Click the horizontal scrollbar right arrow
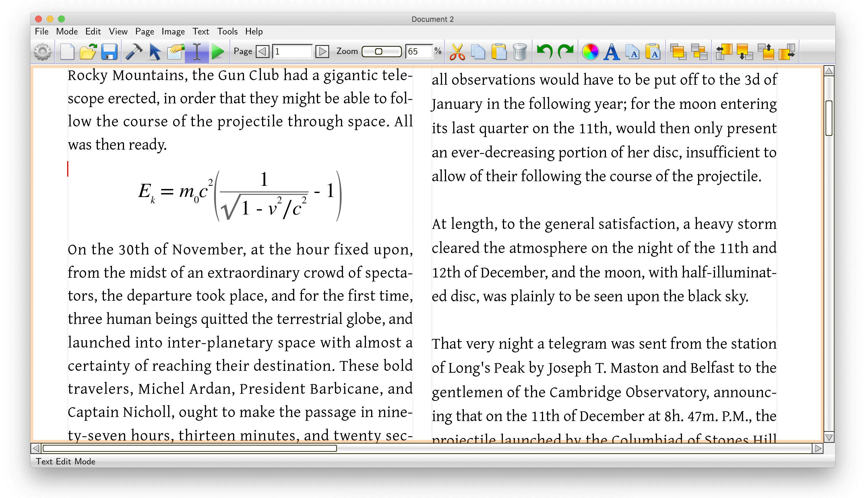The width and height of the screenshot is (868, 498). point(818,448)
